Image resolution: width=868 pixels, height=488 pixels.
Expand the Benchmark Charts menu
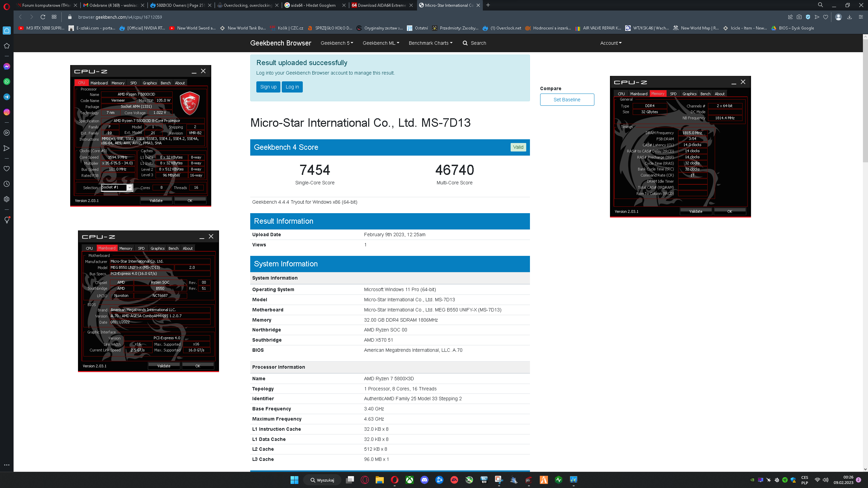[430, 43]
